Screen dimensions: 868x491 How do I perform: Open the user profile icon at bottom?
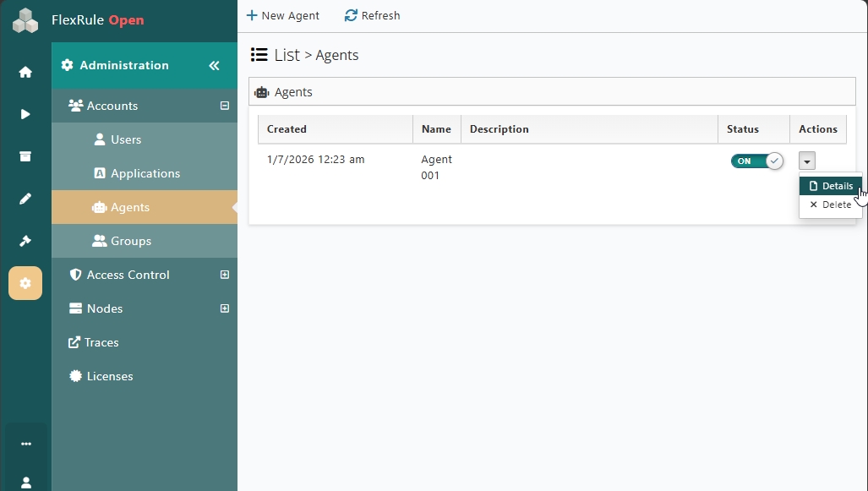pos(26,483)
